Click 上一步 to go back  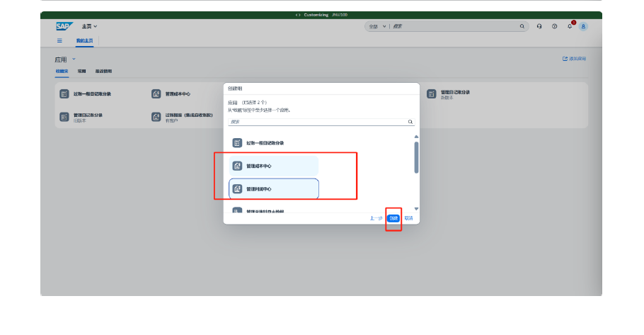(376, 218)
